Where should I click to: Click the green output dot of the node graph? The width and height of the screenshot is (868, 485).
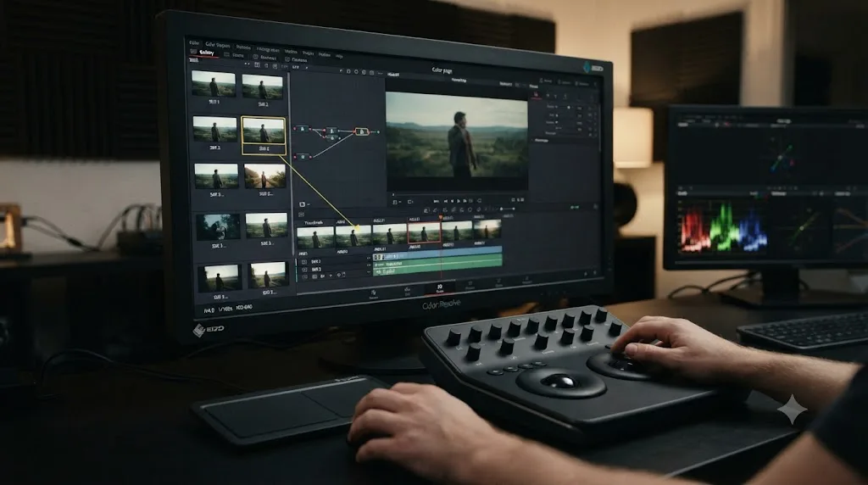pos(379,131)
